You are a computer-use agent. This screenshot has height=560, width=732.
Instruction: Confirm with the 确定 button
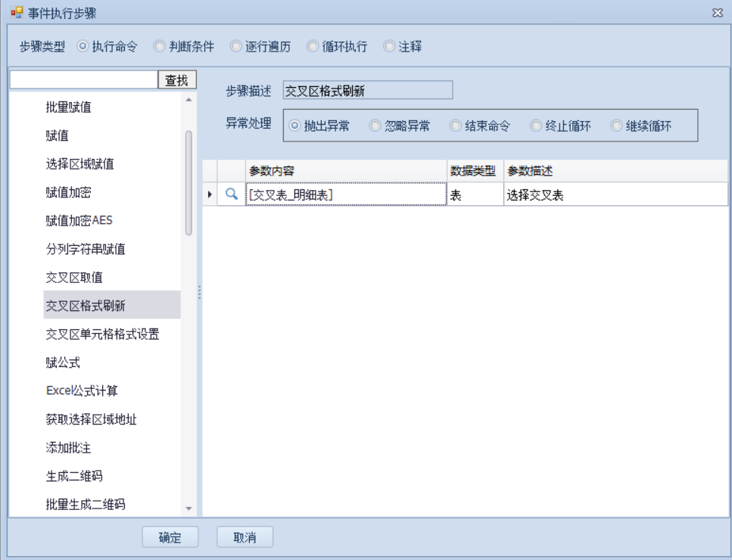coord(170,537)
